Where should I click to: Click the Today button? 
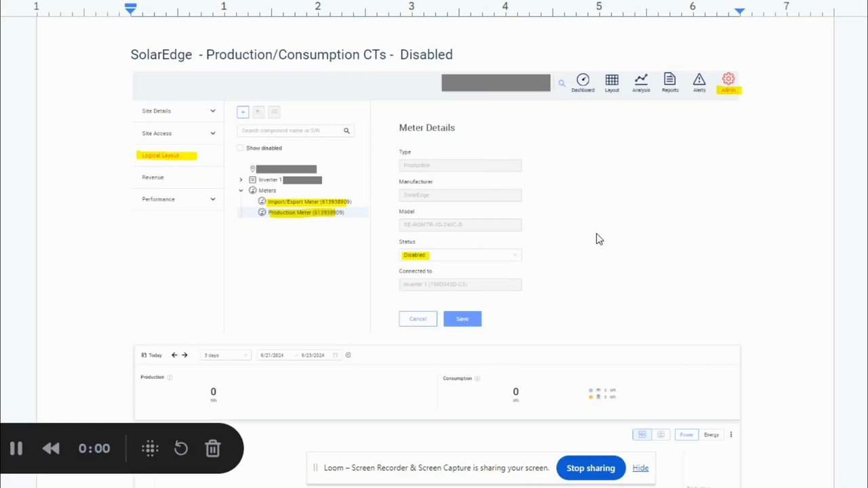coord(151,355)
